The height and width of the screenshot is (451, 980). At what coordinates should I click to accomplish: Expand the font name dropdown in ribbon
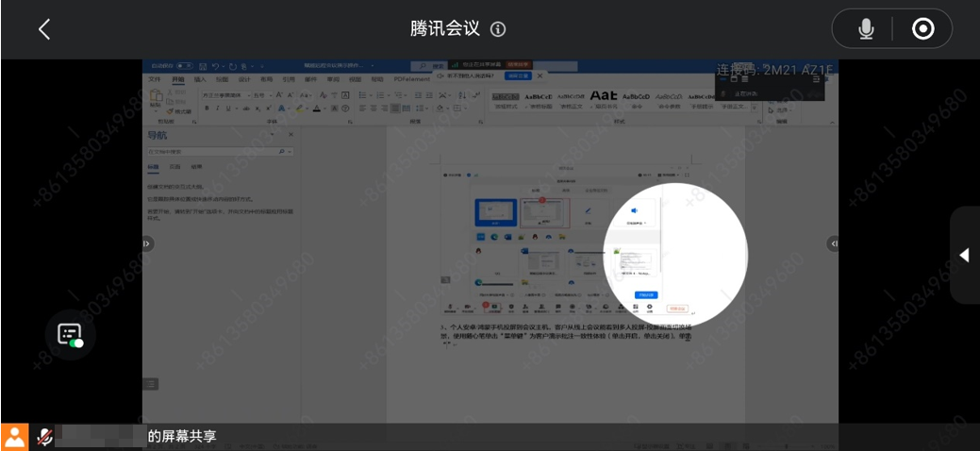[x=248, y=96]
